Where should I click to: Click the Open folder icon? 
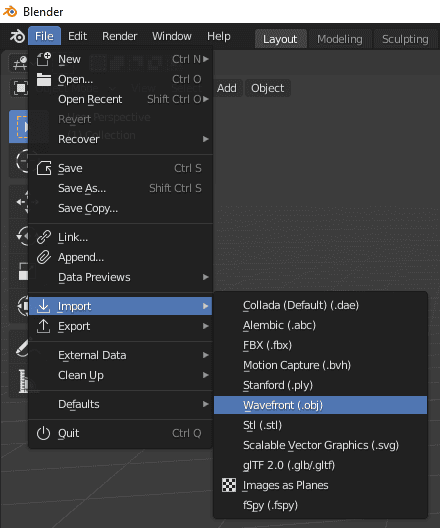click(x=44, y=79)
